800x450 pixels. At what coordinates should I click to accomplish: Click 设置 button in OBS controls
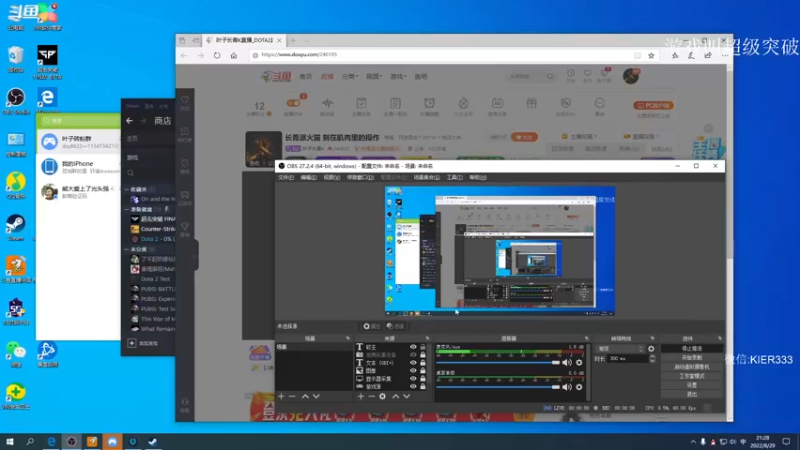coord(692,385)
